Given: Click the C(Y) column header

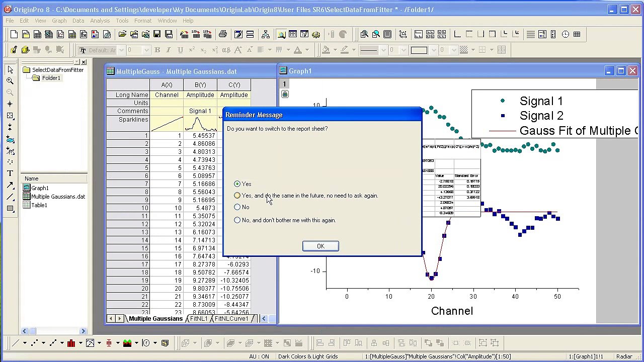Looking at the screenshot, I should pyautogui.click(x=234, y=85).
